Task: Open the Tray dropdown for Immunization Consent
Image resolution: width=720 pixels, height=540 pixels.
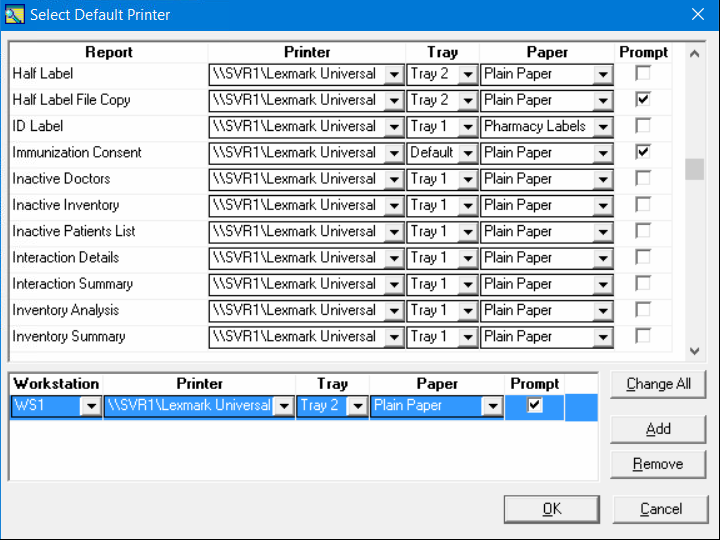Action: (x=468, y=153)
